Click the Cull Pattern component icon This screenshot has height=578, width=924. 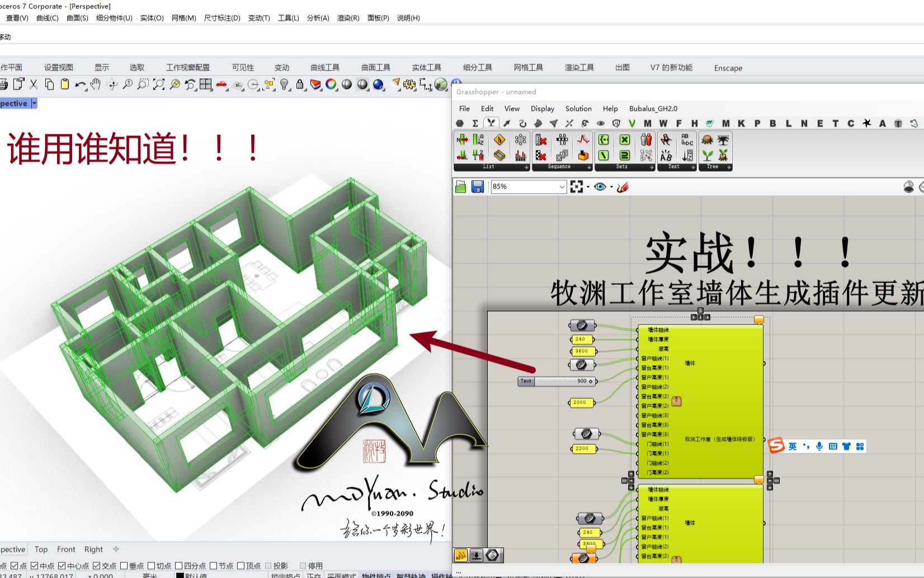pos(541,155)
